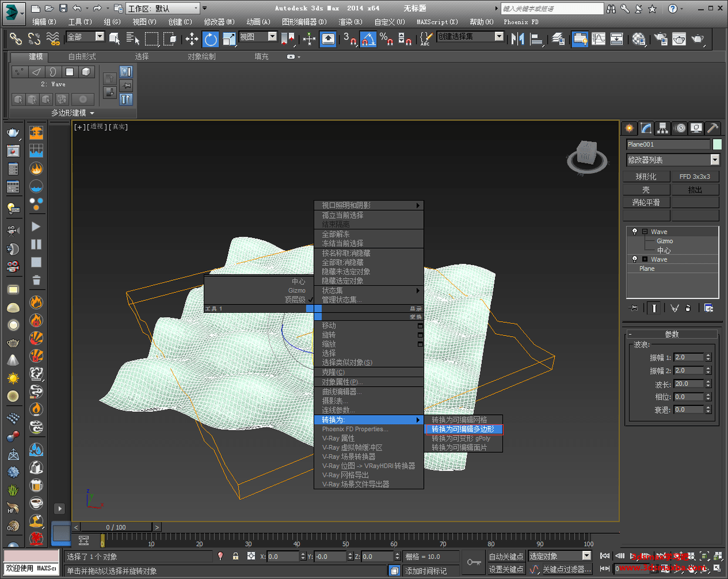Screen dimensions: 728x579
Task: Collapse the top Wave modifier tree
Action: (645, 232)
